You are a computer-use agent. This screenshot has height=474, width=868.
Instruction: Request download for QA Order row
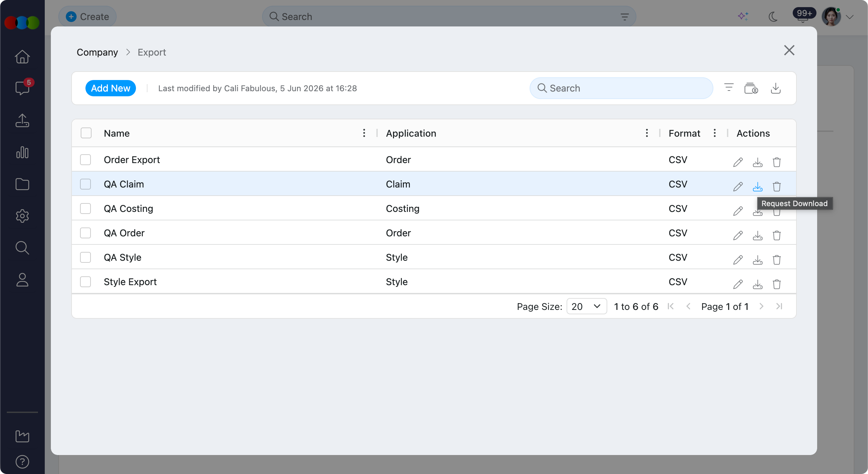tap(758, 235)
